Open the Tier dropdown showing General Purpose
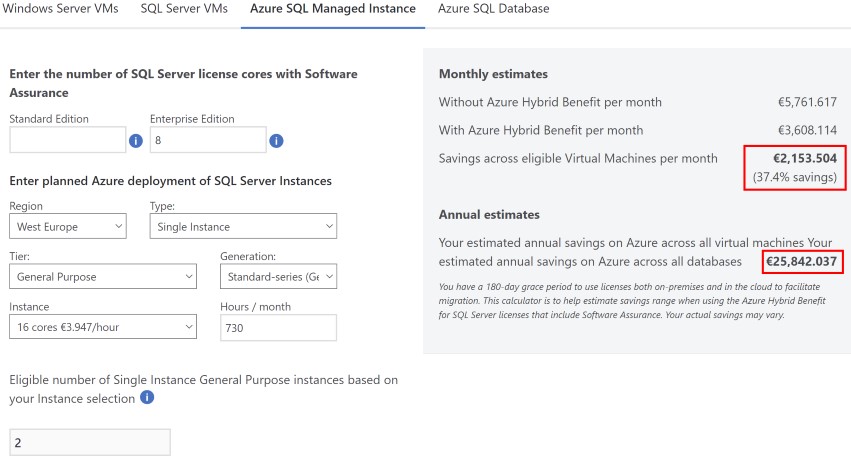 pyautogui.click(x=104, y=277)
